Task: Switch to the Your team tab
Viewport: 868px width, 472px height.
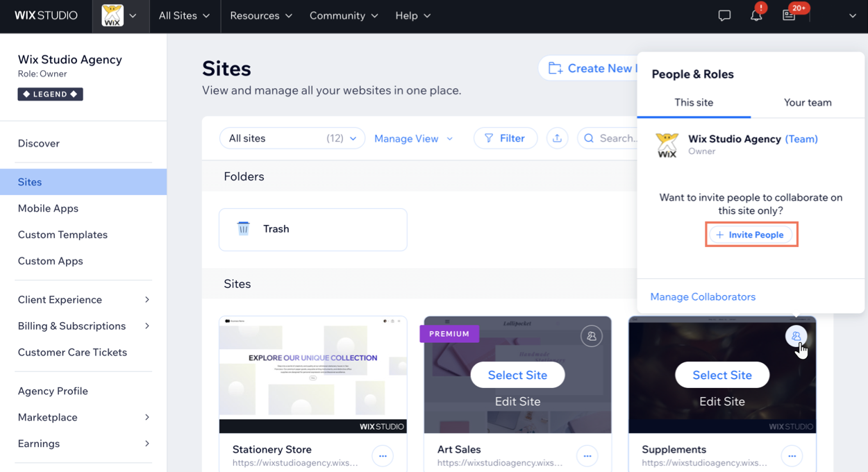Action: click(807, 103)
